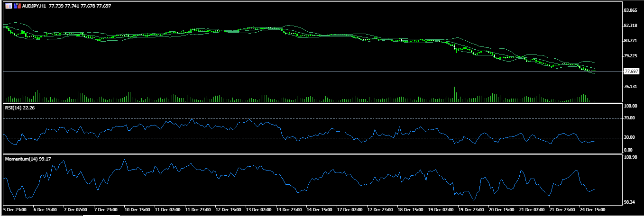Screen dimensions: 644x216
Task: Click the 83.865 price scale label
Action: click(631, 10)
